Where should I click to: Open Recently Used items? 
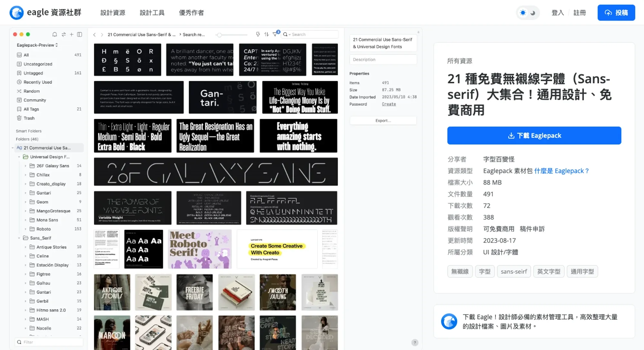click(x=49, y=82)
